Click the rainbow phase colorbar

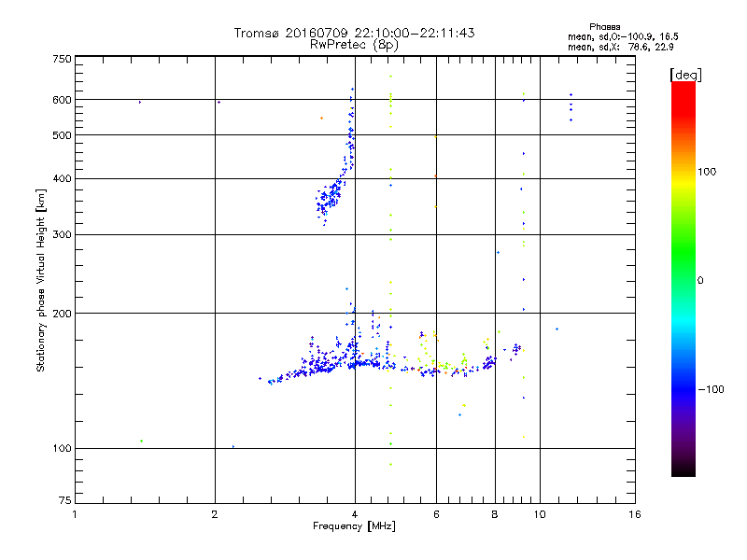pyautogui.click(x=684, y=278)
